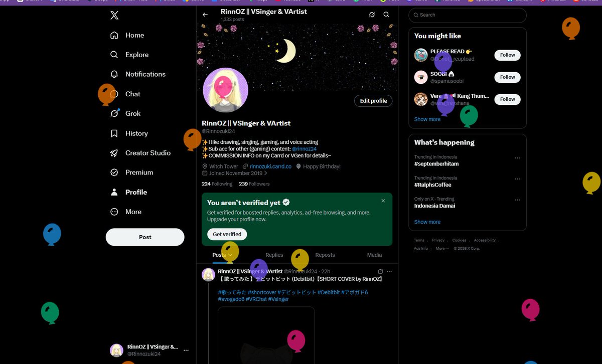Follow the Vera Kang Thum account
Screen dimensions: 602x364
click(507, 99)
